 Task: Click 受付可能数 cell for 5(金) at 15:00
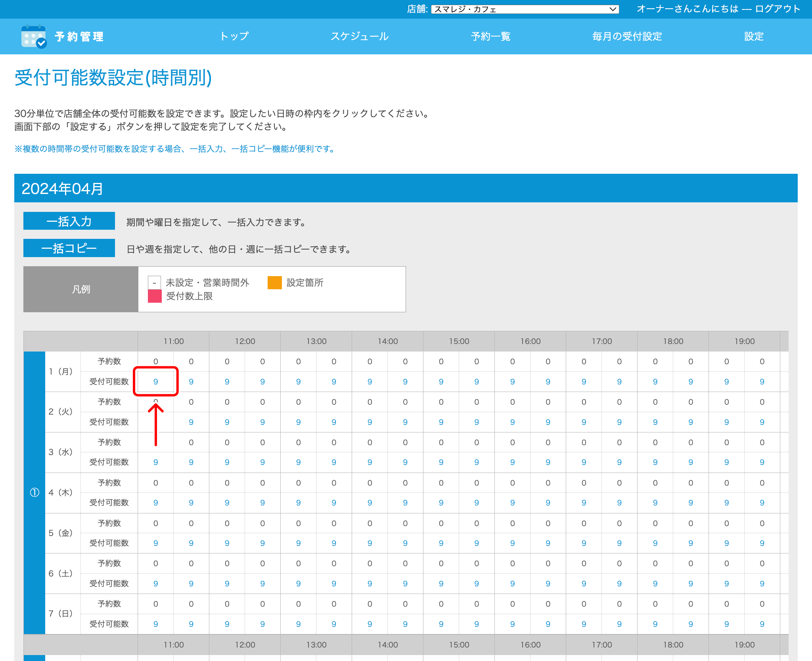pos(441,543)
